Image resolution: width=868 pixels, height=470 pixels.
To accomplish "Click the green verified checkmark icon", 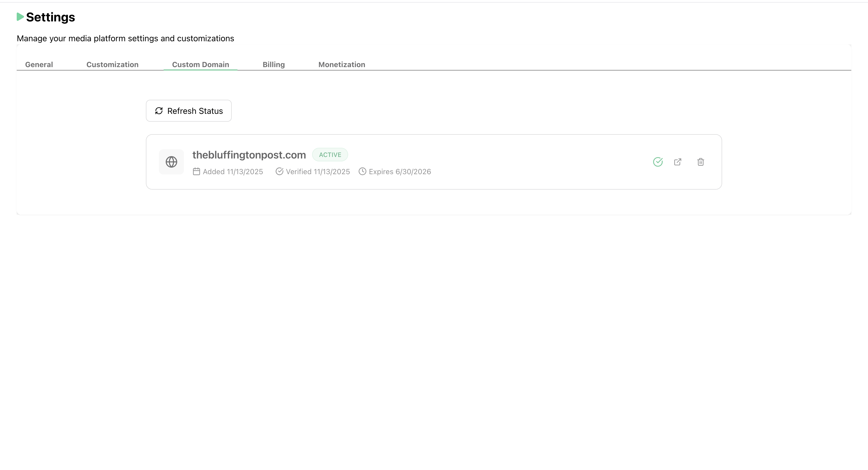I will [x=658, y=162].
